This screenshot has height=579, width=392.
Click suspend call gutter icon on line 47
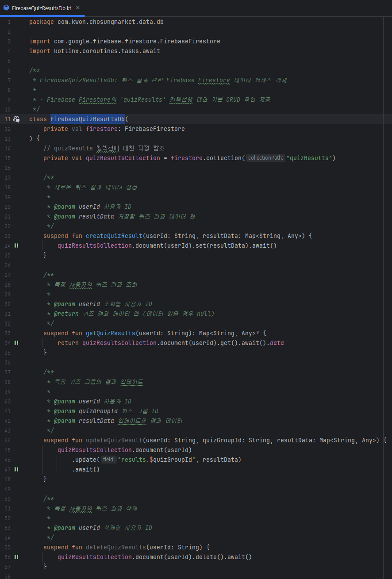click(x=16, y=469)
